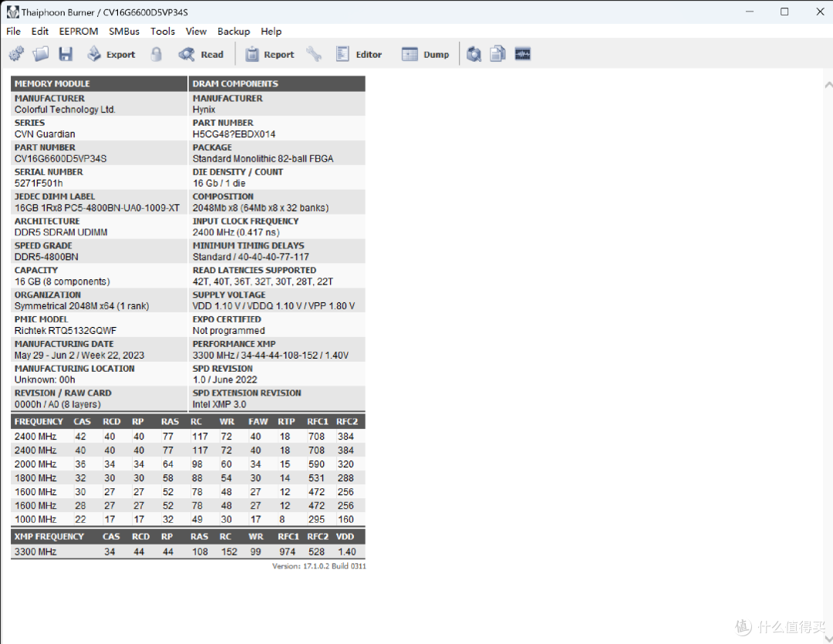Image resolution: width=833 pixels, height=644 pixels.
Task: Click the waveform monitor icon
Action: click(x=523, y=54)
